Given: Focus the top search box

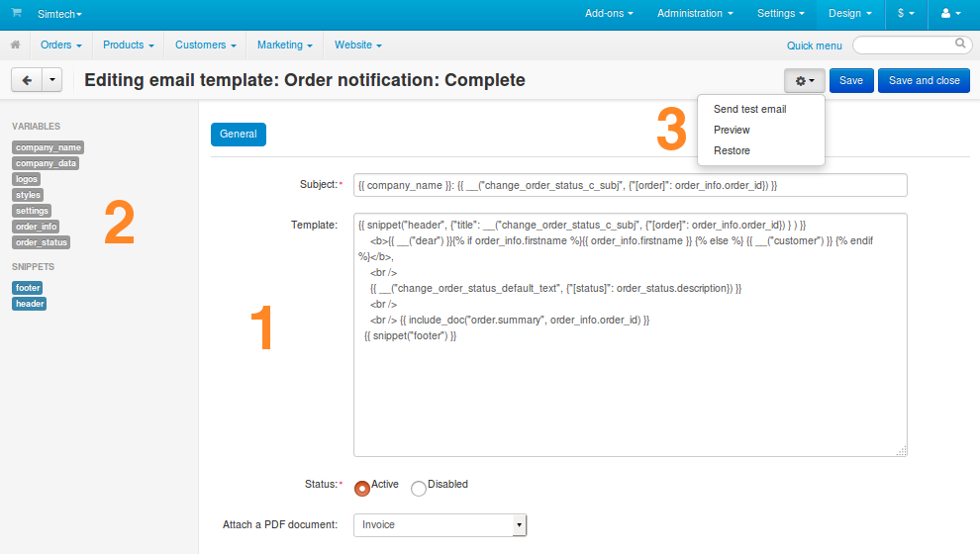Looking at the screenshot, I should [x=912, y=45].
